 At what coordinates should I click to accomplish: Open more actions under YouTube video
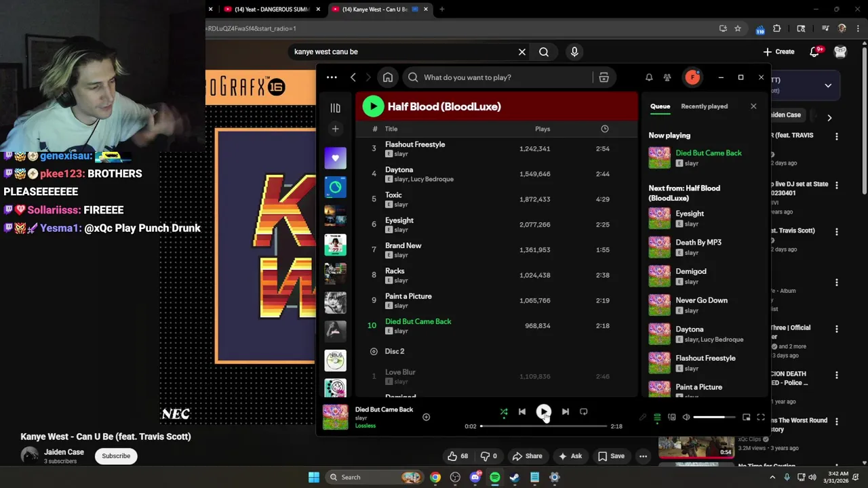pos(643,456)
